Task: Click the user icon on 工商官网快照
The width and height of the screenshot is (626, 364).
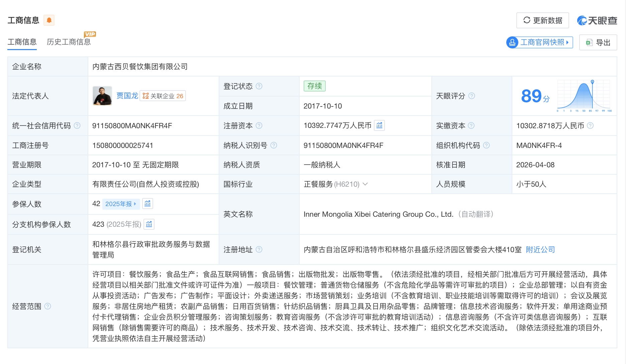Action: (512, 42)
